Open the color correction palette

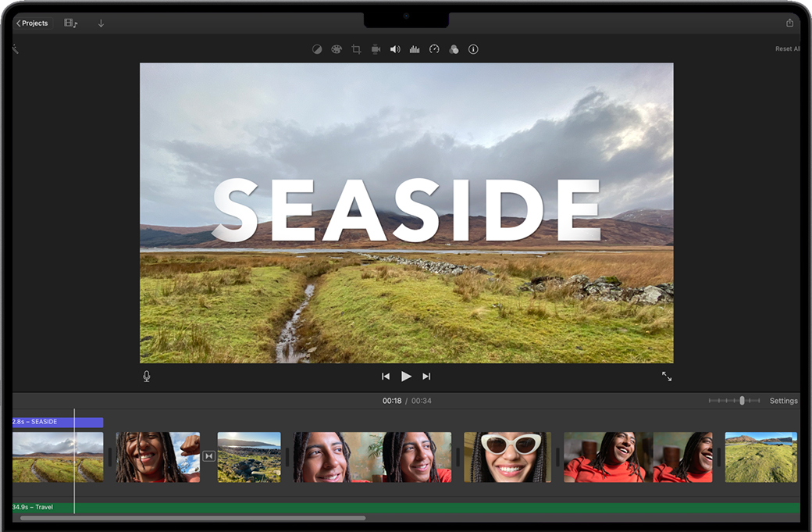pyautogui.click(x=337, y=49)
